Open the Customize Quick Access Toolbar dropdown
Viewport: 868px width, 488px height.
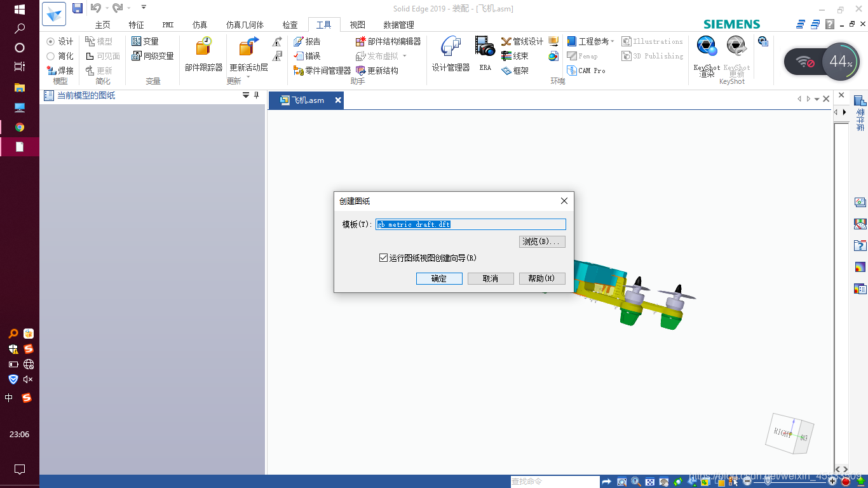tap(144, 8)
